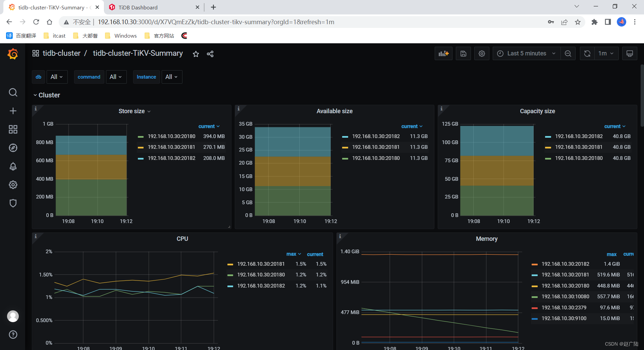Toggle 192.168.10.30:20182 series in Available size legend
This screenshot has width=644, height=350.
click(376, 136)
